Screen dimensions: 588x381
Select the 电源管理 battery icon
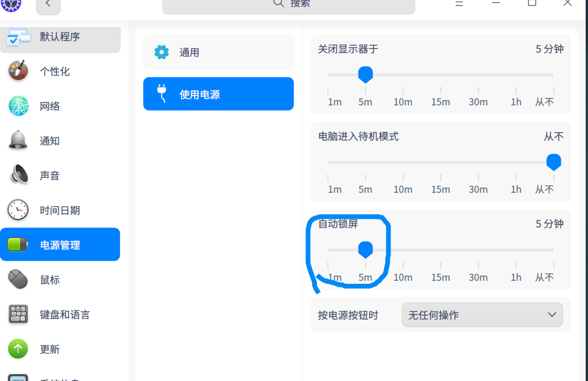point(17,244)
